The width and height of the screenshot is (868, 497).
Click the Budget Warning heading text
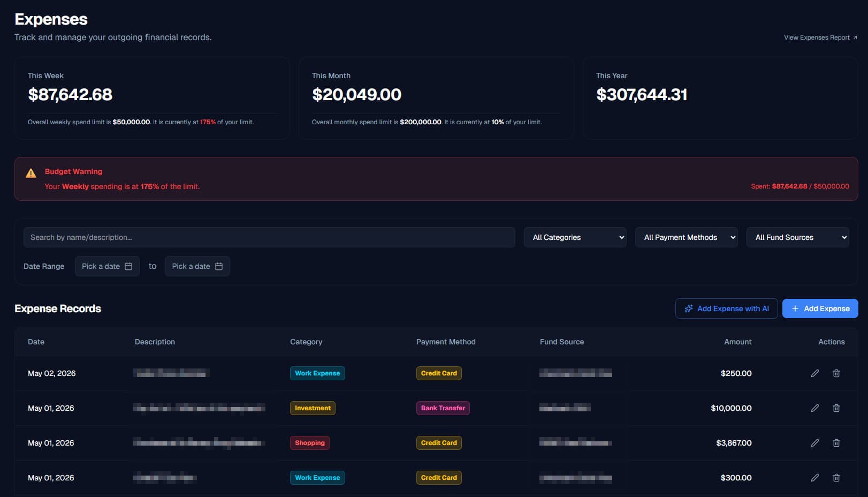click(x=73, y=171)
